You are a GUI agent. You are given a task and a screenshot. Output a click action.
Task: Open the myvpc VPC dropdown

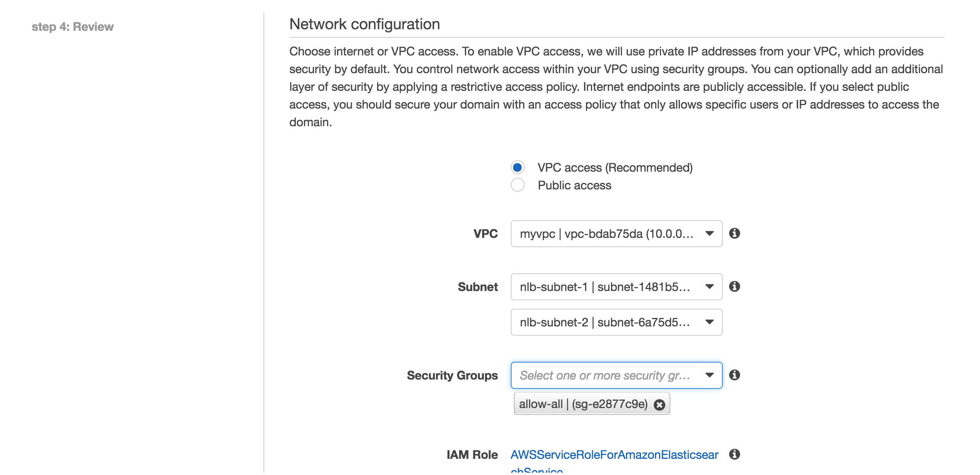(616, 234)
